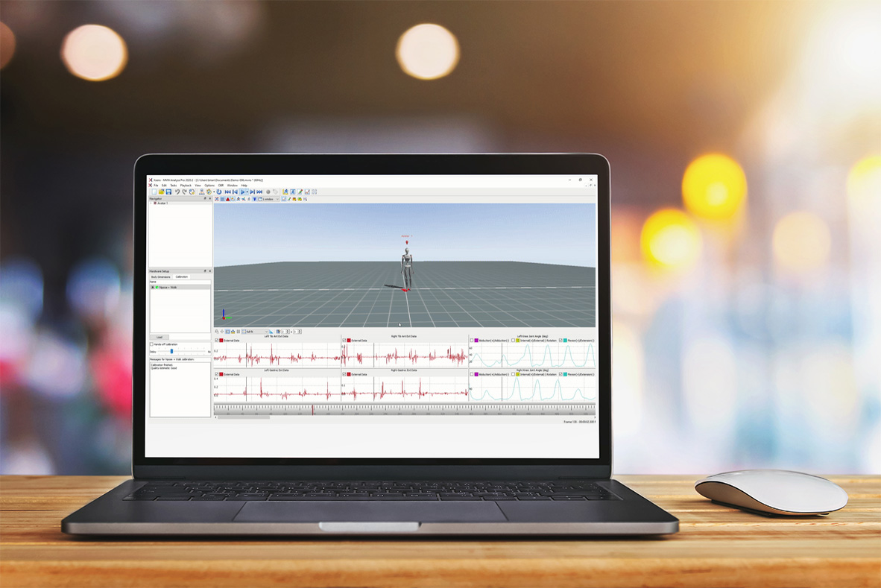Uncheck External Data for Left Tib Ant
Screen dimensions: 881x588
click(x=217, y=341)
